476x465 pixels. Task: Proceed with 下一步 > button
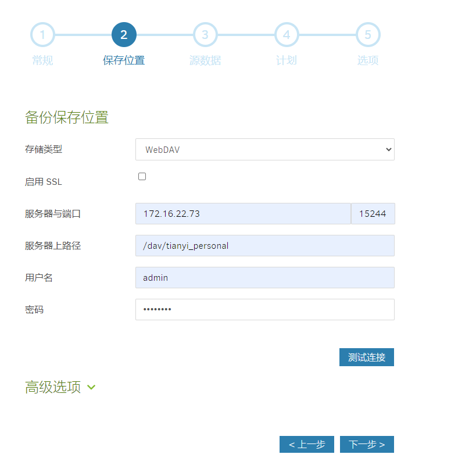point(367,445)
